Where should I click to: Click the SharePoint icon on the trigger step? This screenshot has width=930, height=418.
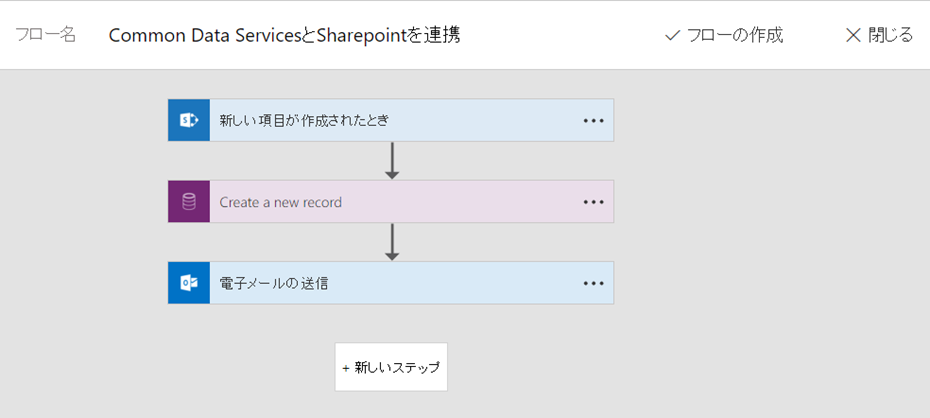189,120
